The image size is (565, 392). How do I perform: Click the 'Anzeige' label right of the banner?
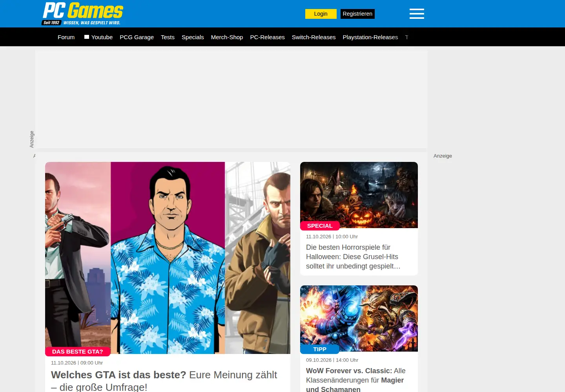point(443,156)
